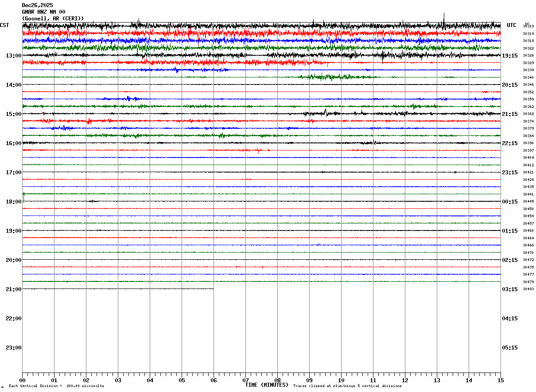The height and width of the screenshot is (392, 536).
Task: Click the DC value "30428"
Action: tap(528, 180)
